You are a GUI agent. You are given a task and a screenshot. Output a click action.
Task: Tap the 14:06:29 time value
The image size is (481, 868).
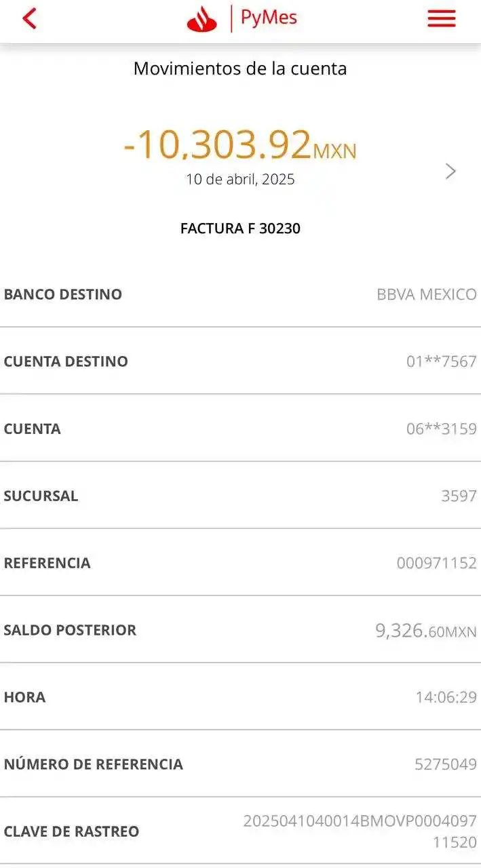[x=446, y=697]
